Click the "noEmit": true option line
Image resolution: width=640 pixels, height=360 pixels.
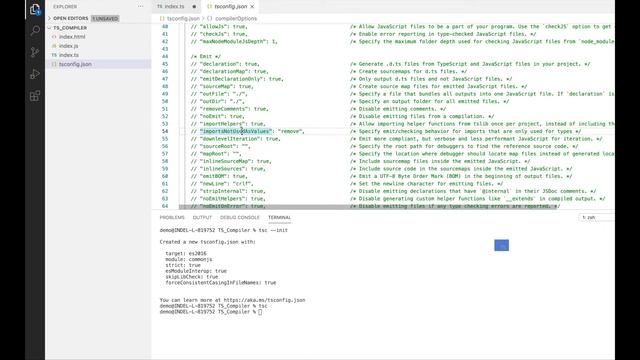218,116
